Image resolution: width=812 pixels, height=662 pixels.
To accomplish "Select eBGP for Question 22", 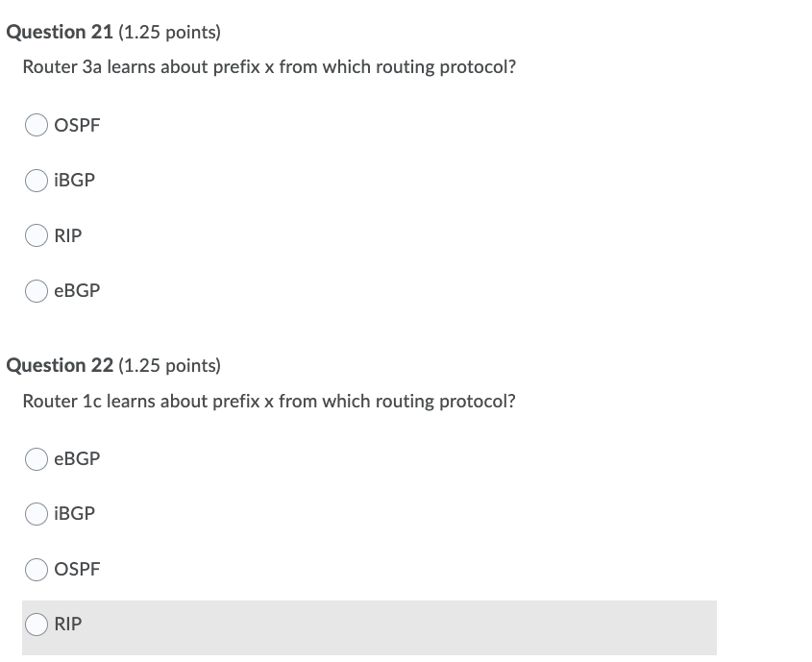I will coord(36,458).
